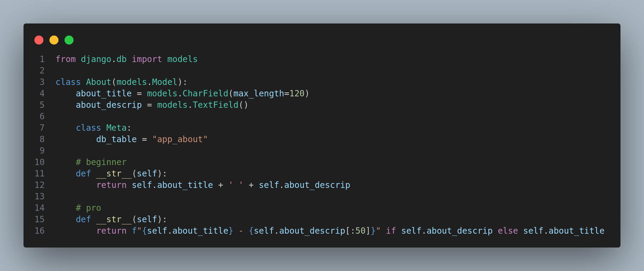Place cursor on 'CharField' text
Screen dimensions: 644x271
(205, 93)
